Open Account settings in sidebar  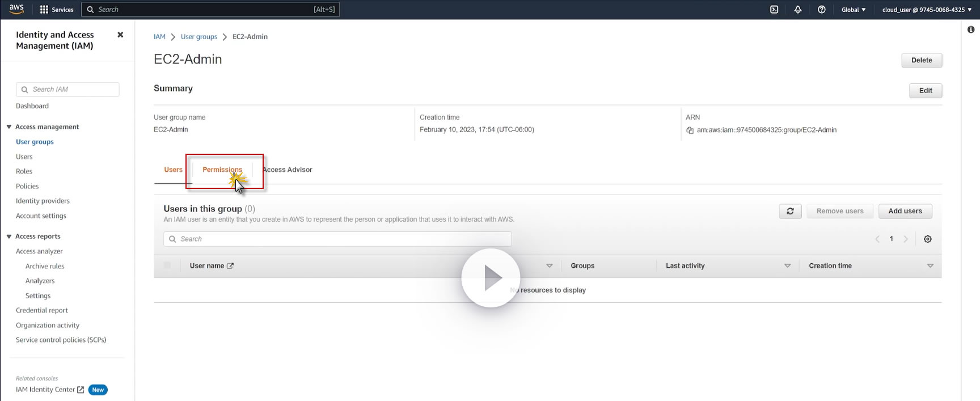[41, 216]
